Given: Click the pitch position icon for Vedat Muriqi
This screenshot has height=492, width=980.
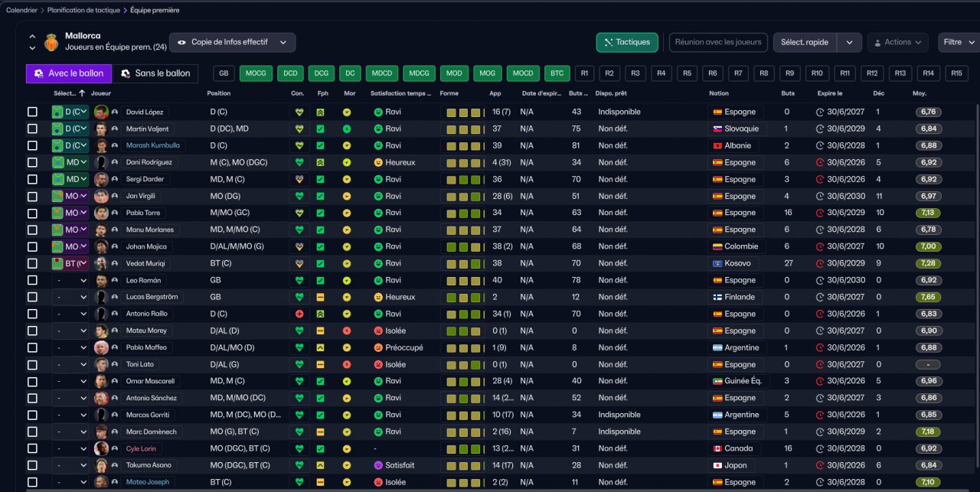Looking at the screenshot, I should 57,263.
